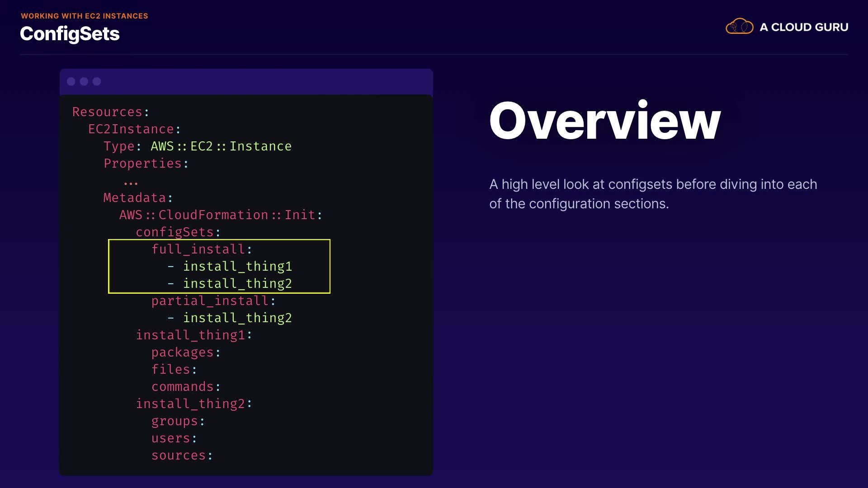Click the third window dot in code panel

click(97, 81)
